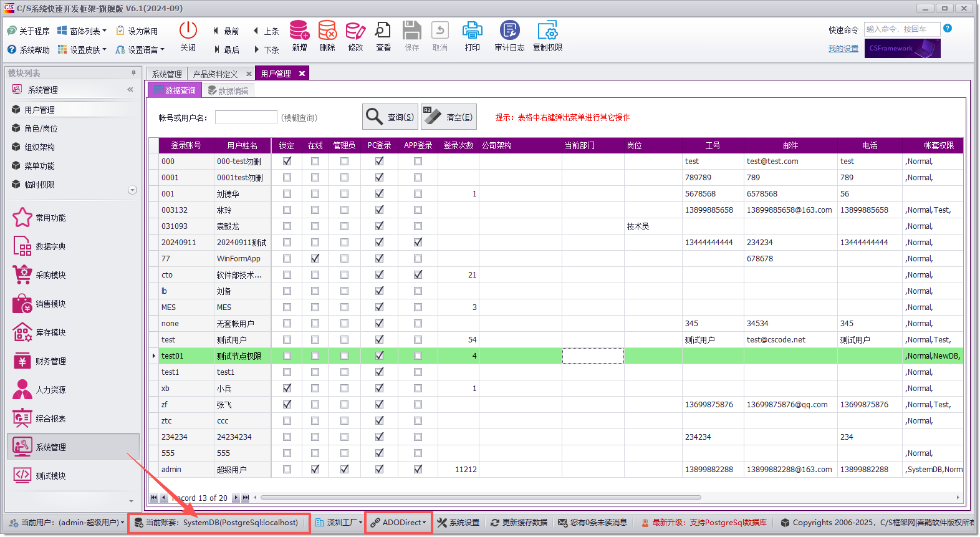Click the blue help icon near quick command
The height and width of the screenshot is (537, 980).
948,28
